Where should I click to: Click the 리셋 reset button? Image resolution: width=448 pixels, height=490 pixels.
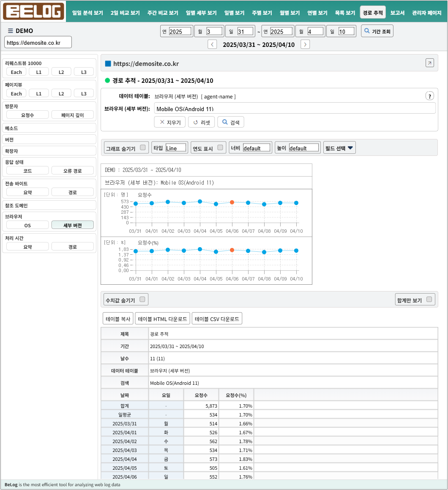click(x=201, y=122)
